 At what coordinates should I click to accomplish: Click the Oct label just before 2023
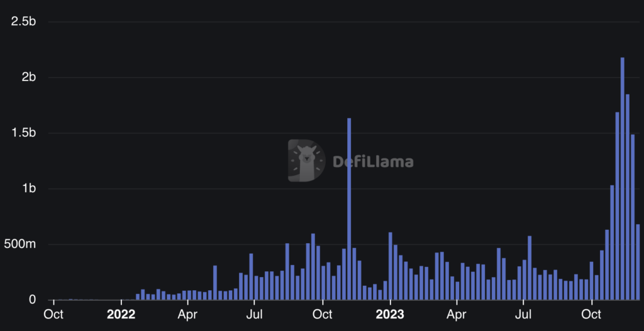(x=323, y=315)
